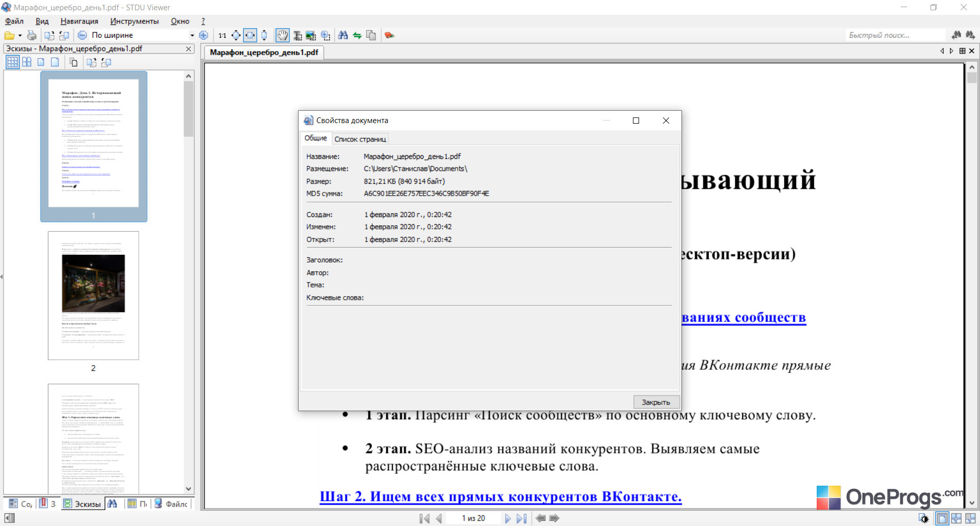Switch to the Файлс panel tab

pyautogui.click(x=171, y=504)
